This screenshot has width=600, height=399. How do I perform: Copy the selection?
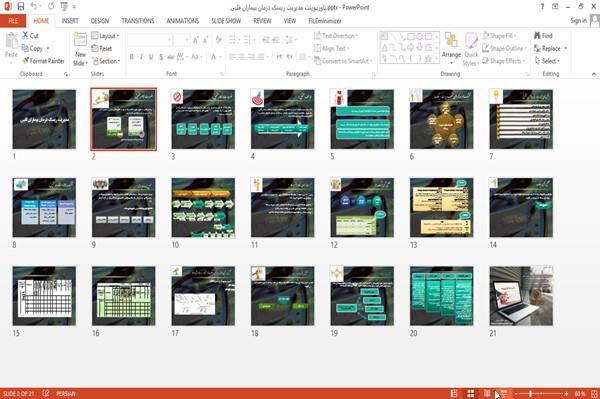click(33, 48)
